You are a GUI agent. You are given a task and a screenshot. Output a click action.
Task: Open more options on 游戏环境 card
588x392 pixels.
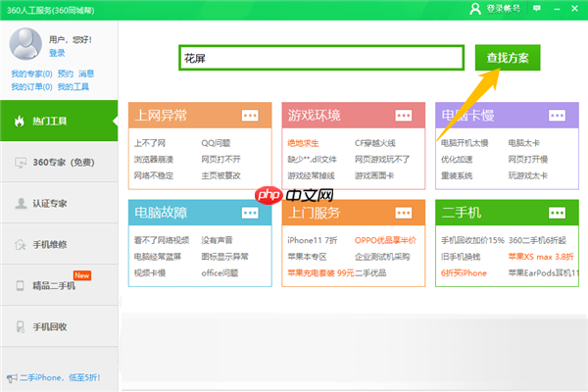point(404,116)
